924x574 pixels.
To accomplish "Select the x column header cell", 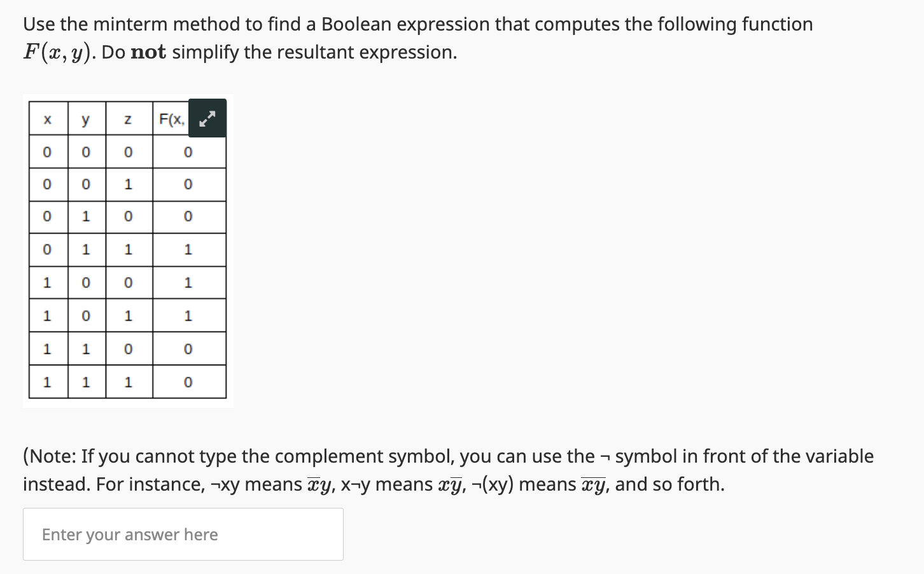I will tap(48, 118).
